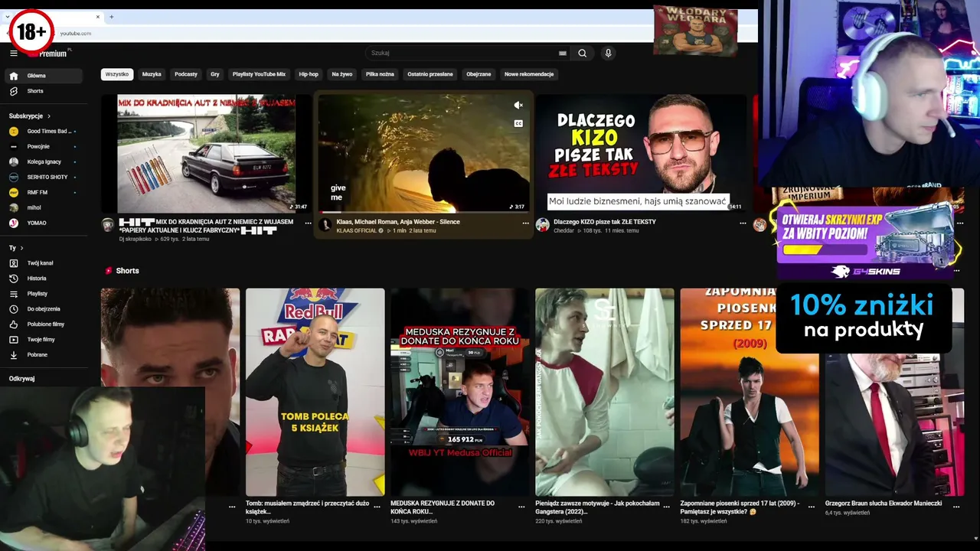980x551 pixels.
Task: Open three-dot menu for the Mix do kradnięcia video
Action: click(308, 223)
